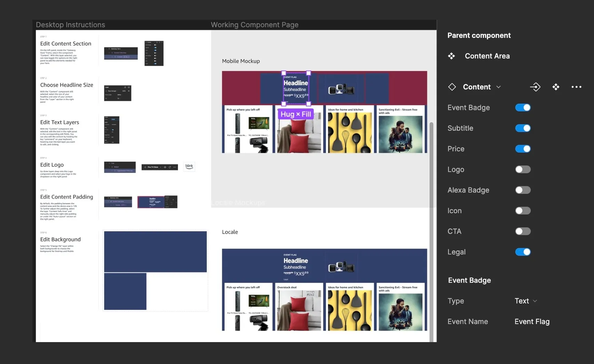Select the Headline text in Mobile Mockup
The width and height of the screenshot is (594, 364).
point(296,83)
